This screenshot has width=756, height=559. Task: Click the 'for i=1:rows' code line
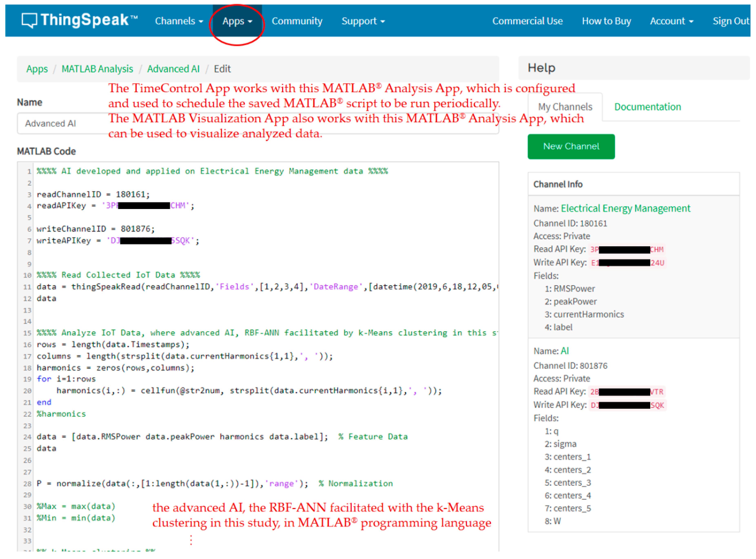66,379
